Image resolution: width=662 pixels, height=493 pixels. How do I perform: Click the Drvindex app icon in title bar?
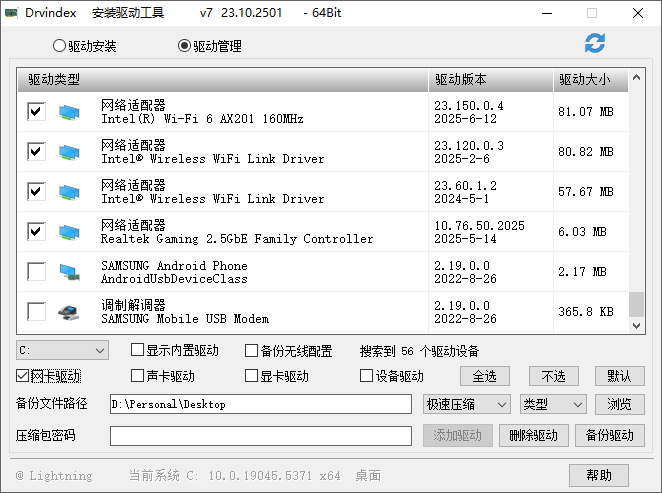coord(11,13)
